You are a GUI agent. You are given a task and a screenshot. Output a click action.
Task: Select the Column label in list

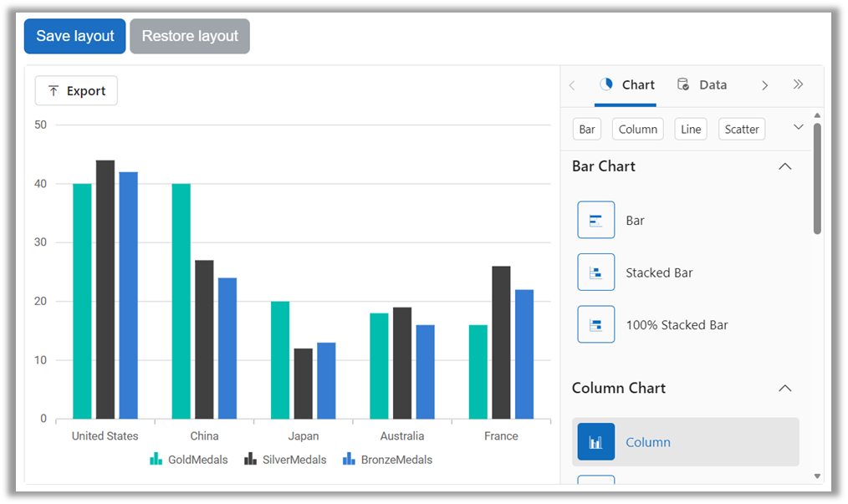point(648,442)
